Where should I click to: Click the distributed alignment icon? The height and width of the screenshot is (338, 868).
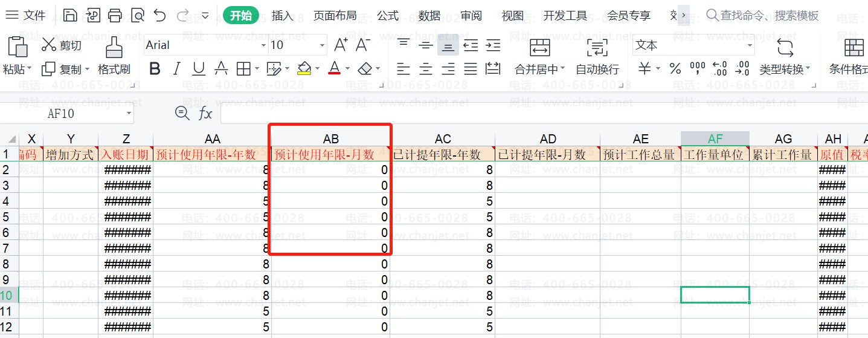pos(493,69)
